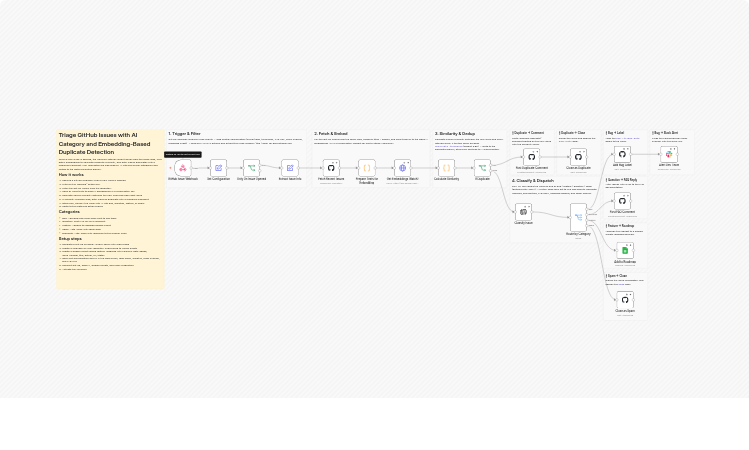Click the "1. Trigger & Filter" sticky heading

tap(184, 134)
